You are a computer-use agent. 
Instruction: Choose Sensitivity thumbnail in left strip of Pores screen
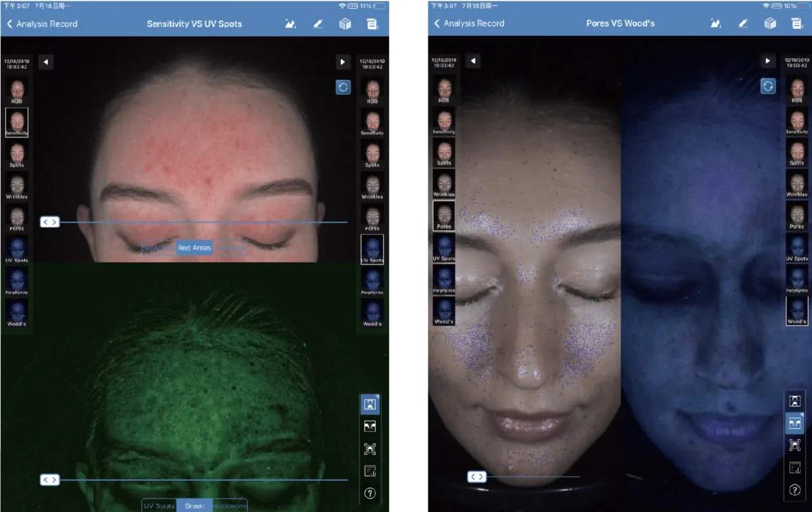tap(444, 120)
